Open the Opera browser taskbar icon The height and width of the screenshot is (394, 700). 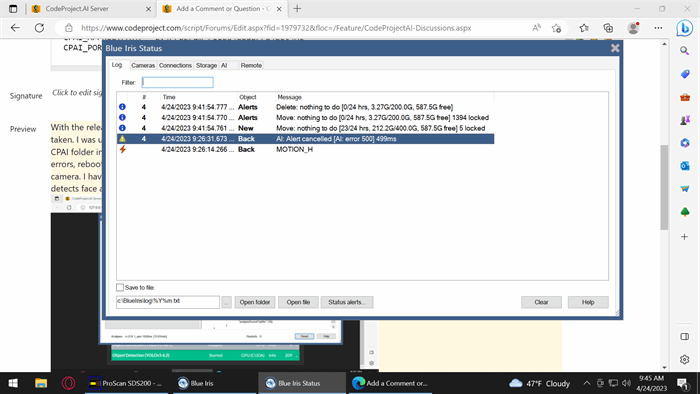(68, 383)
